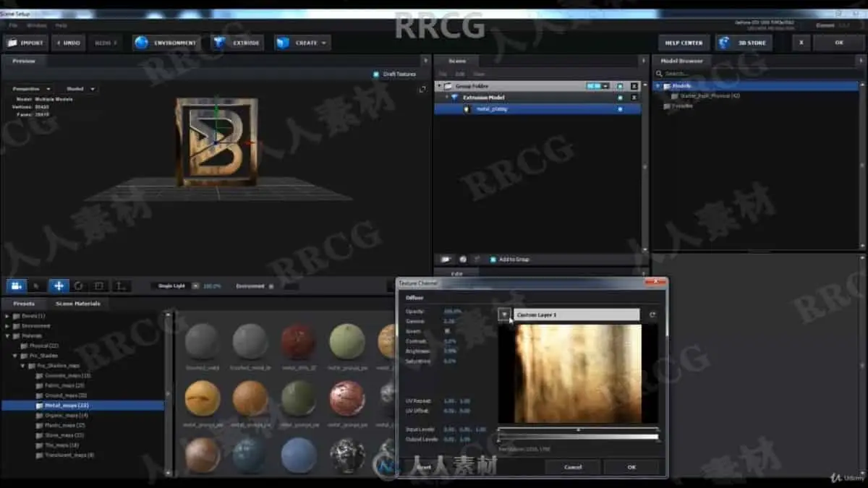Select the move transform tool
The image size is (868, 488).
point(59,286)
